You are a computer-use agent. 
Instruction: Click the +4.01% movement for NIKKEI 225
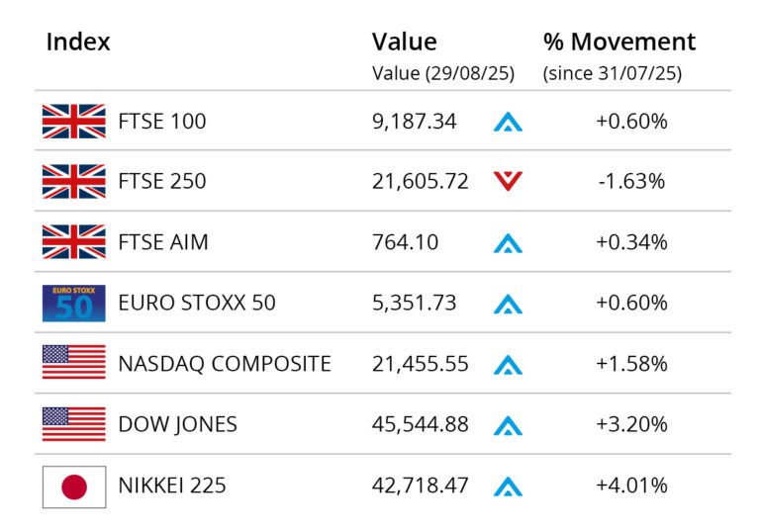point(631,486)
